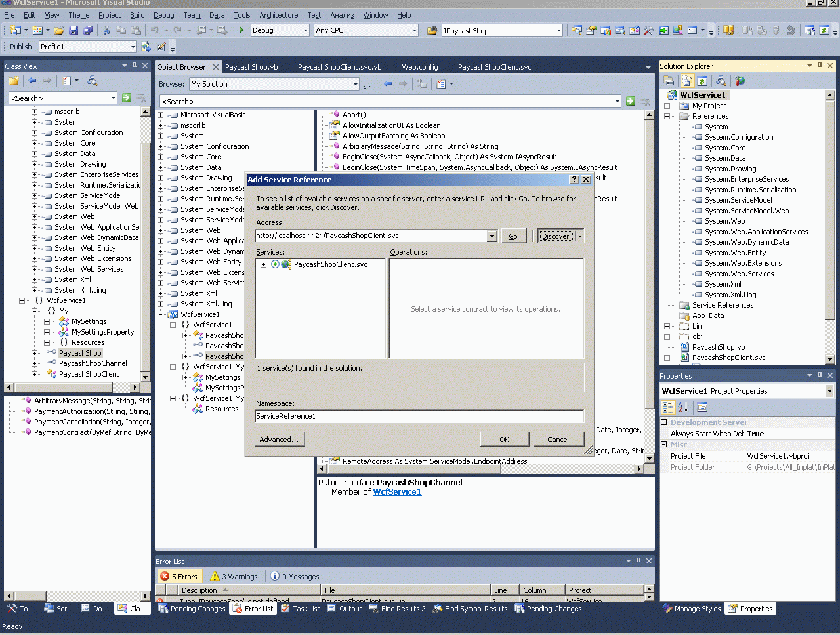Collapse the References node in Solution Explorer

coord(667,116)
